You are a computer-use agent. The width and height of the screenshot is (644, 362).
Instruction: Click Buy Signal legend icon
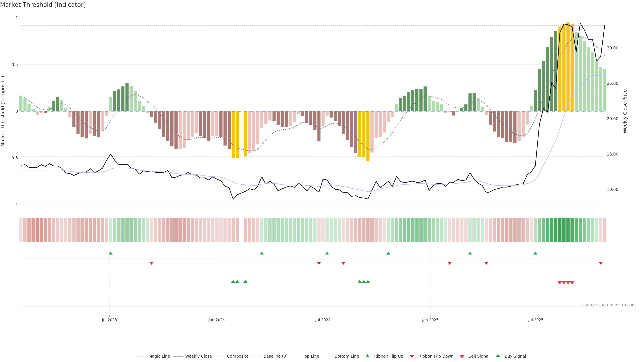point(498,356)
